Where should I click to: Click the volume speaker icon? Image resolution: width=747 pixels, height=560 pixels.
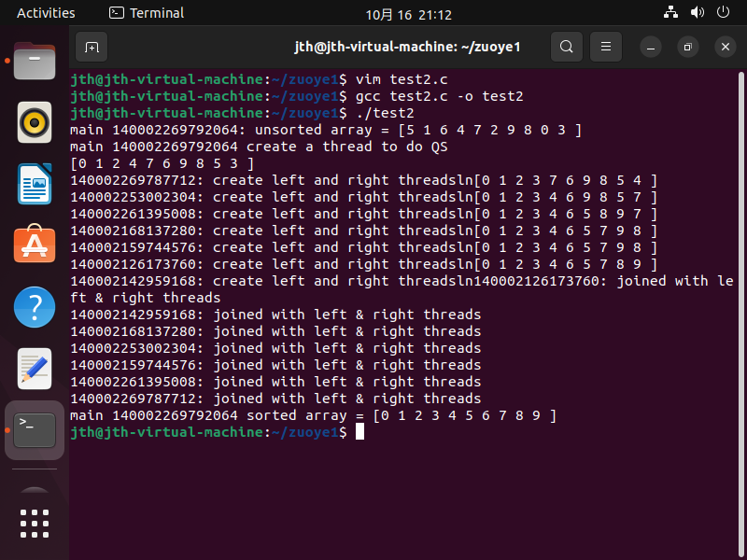pyautogui.click(x=697, y=12)
